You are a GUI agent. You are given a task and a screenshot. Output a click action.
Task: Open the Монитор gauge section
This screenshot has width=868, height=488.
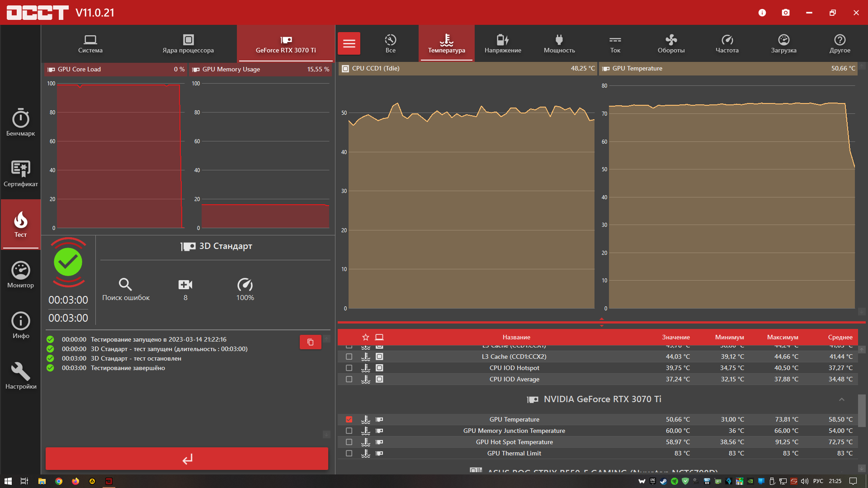tap(20, 275)
